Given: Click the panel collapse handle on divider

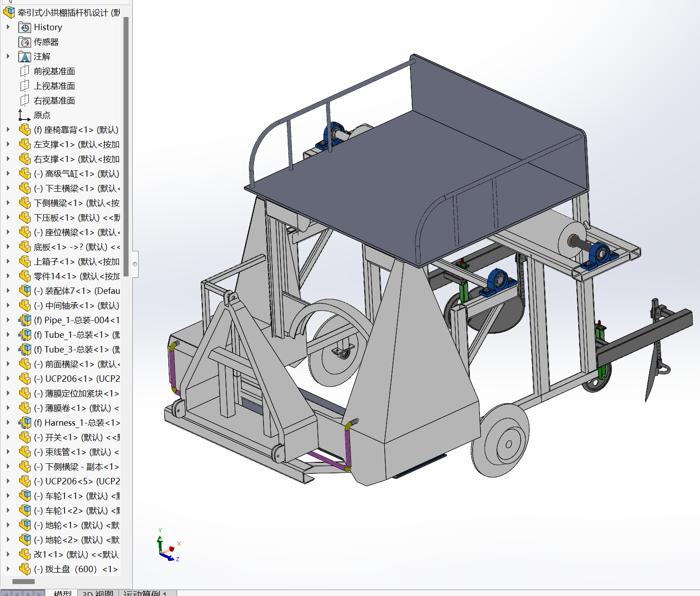Looking at the screenshot, I should (x=135, y=264).
